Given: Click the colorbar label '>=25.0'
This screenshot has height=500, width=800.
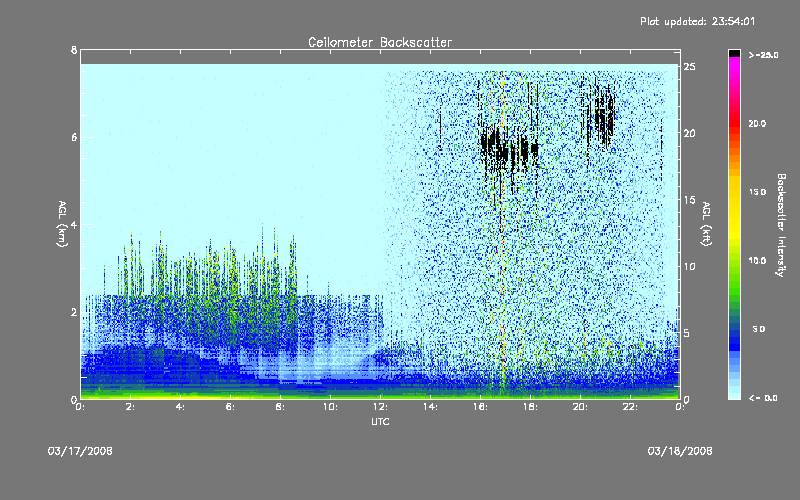Looking at the screenshot, I should click(x=764, y=55).
